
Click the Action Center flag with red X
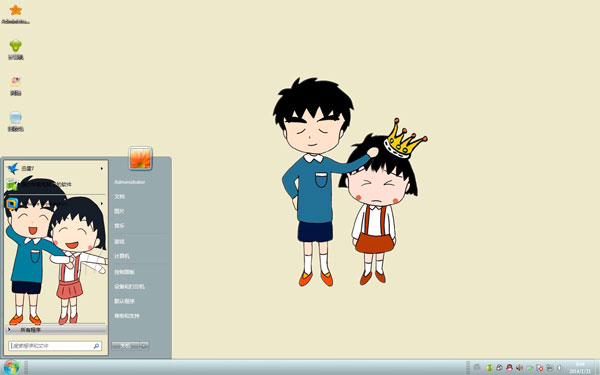coord(540,368)
